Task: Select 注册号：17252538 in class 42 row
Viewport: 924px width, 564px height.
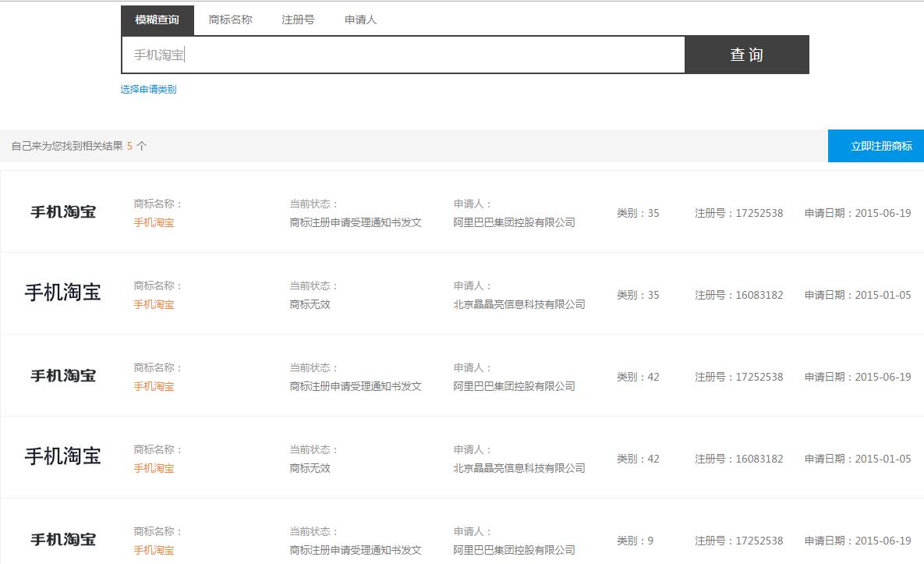Action: coord(739,378)
